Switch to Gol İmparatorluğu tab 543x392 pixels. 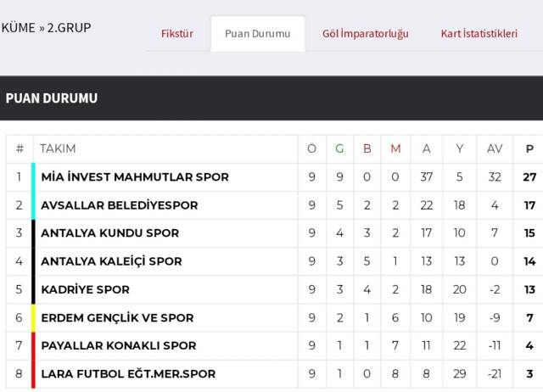(365, 34)
